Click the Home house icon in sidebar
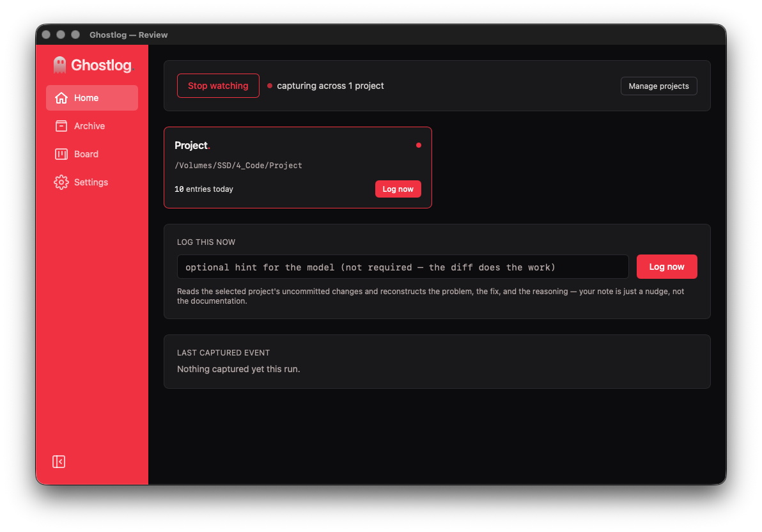 (61, 98)
